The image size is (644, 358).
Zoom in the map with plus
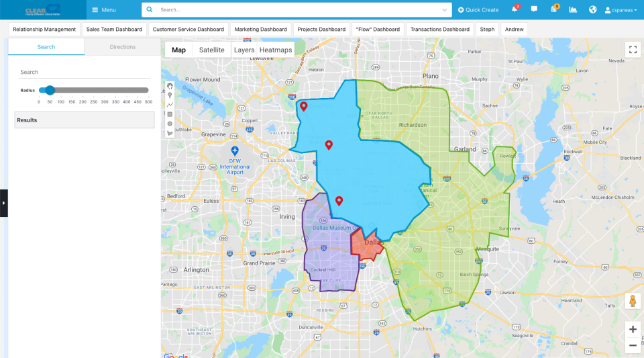633,329
